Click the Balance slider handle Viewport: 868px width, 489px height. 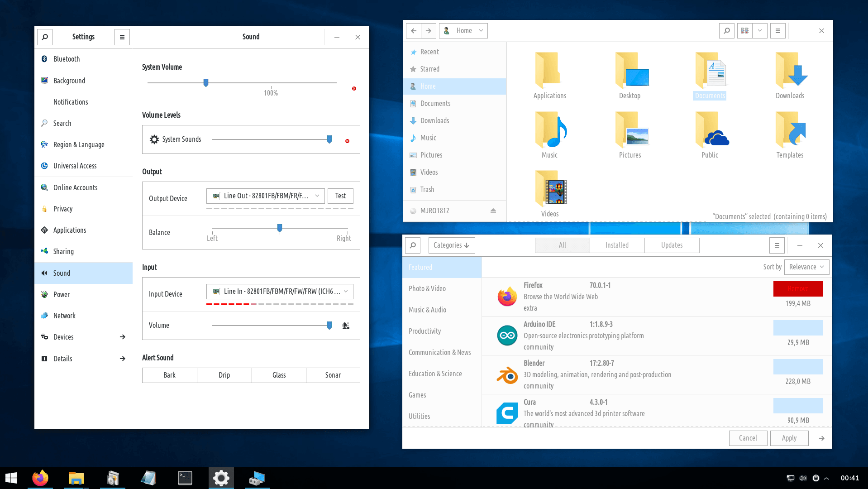[280, 228]
